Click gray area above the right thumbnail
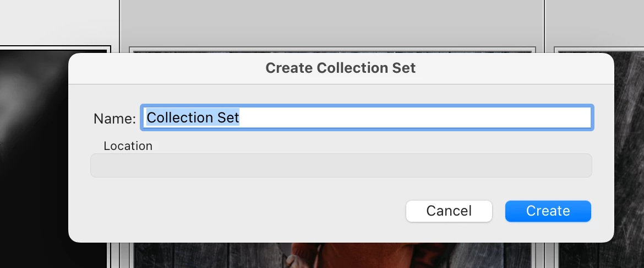 (x=594, y=22)
